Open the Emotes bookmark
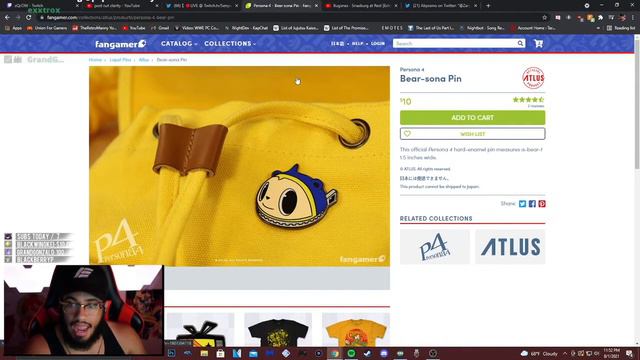The width and height of the screenshot is (640, 360). tap(392, 28)
